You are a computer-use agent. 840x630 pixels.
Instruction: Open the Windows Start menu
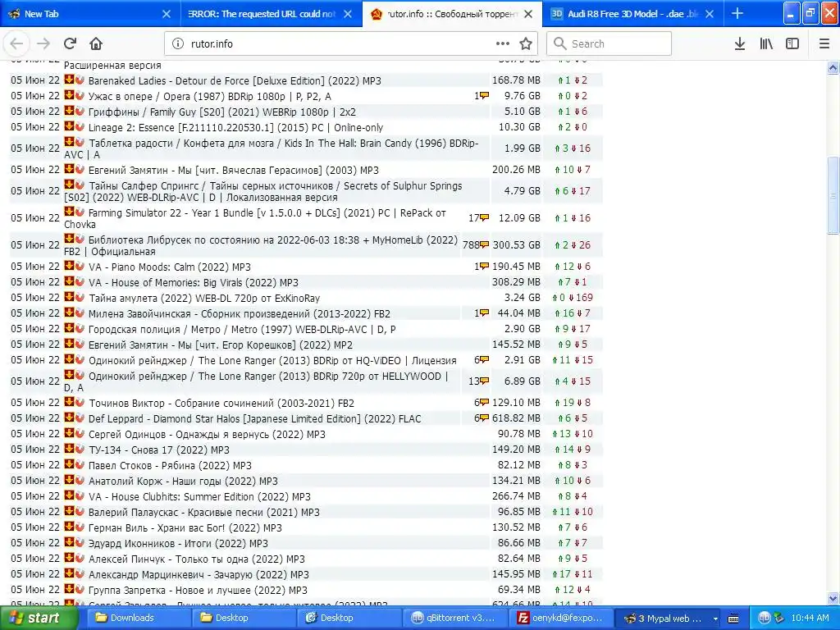pyautogui.click(x=39, y=618)
